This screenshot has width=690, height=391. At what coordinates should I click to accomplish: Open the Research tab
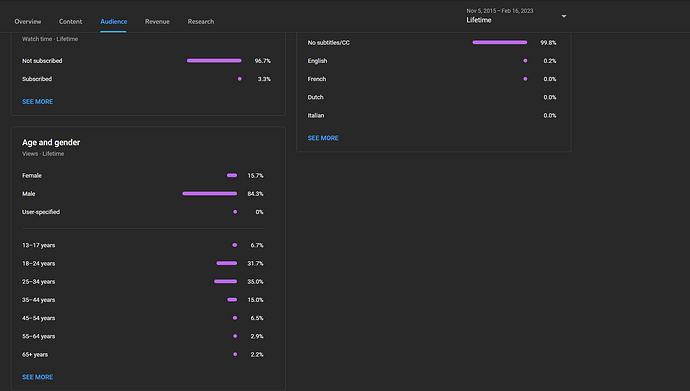pos(201,22)
